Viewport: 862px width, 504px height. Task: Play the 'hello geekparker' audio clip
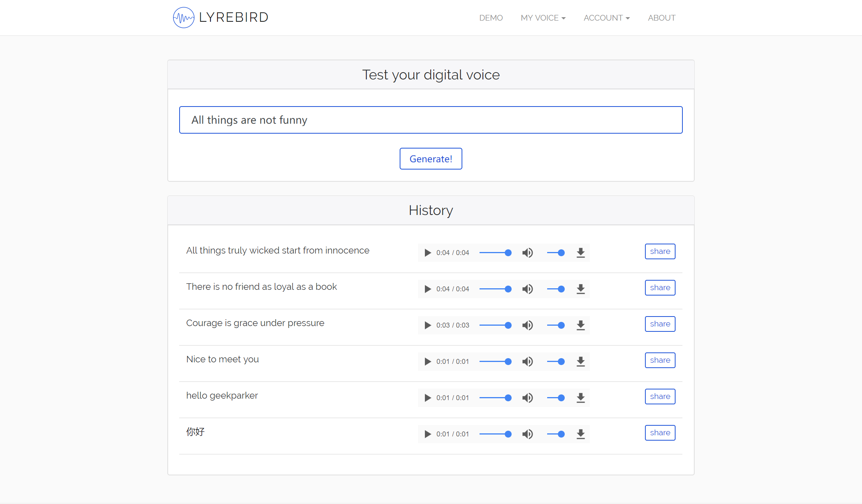coord(428,398)
